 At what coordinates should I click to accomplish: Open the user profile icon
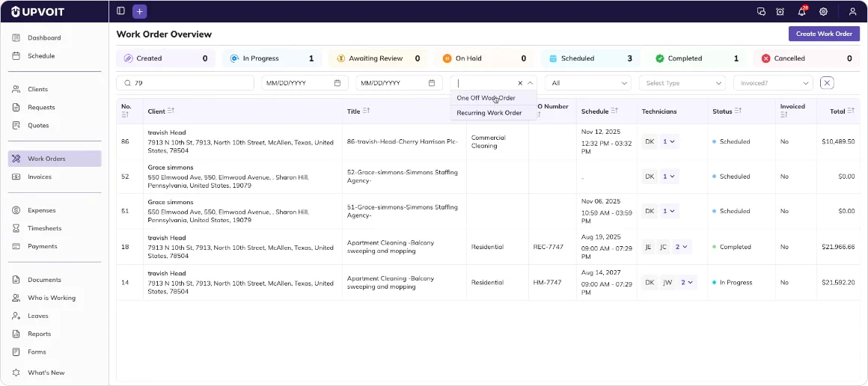coord(852,12)
